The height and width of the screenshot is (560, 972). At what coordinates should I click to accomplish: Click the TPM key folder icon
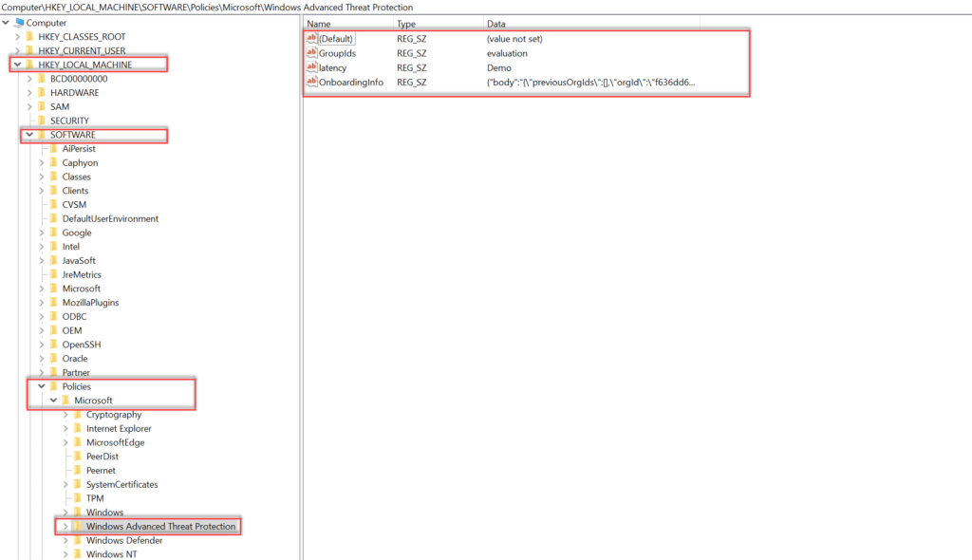click(x=78, y=498)
